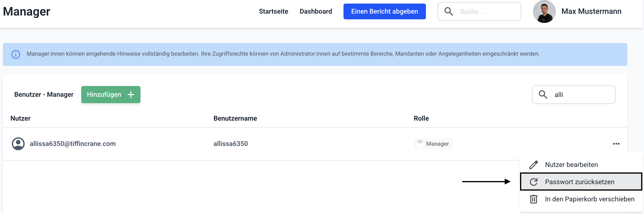Choose Passwort zurücksetzen menu entry

pos(579,182)
